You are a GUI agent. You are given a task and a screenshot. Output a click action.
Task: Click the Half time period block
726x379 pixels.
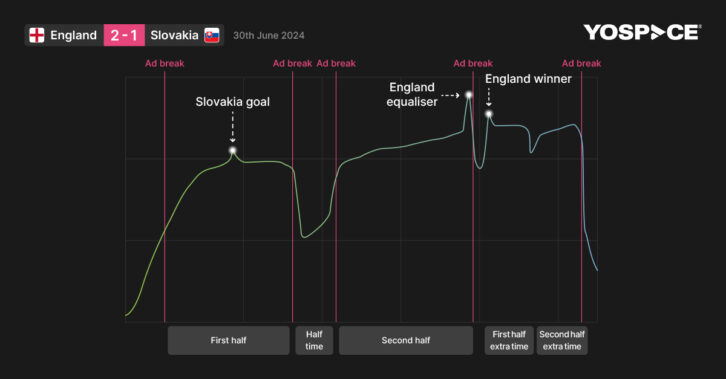314,341
